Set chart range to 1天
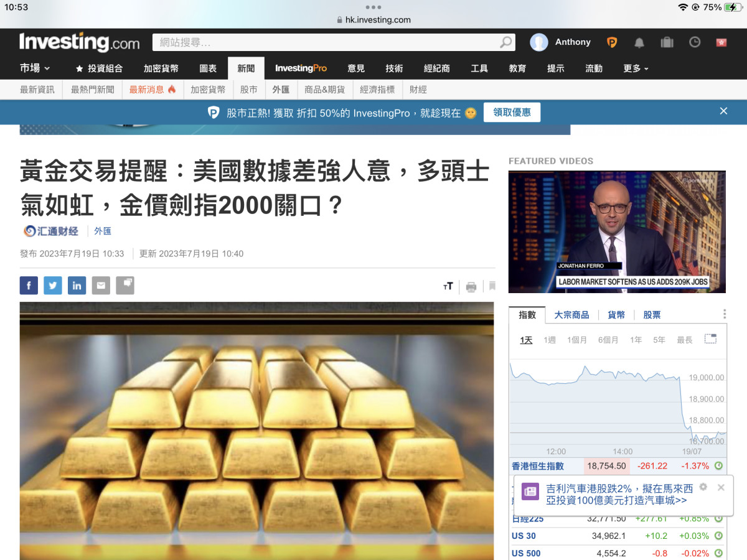The image size is (747, 560). [527, 340]
